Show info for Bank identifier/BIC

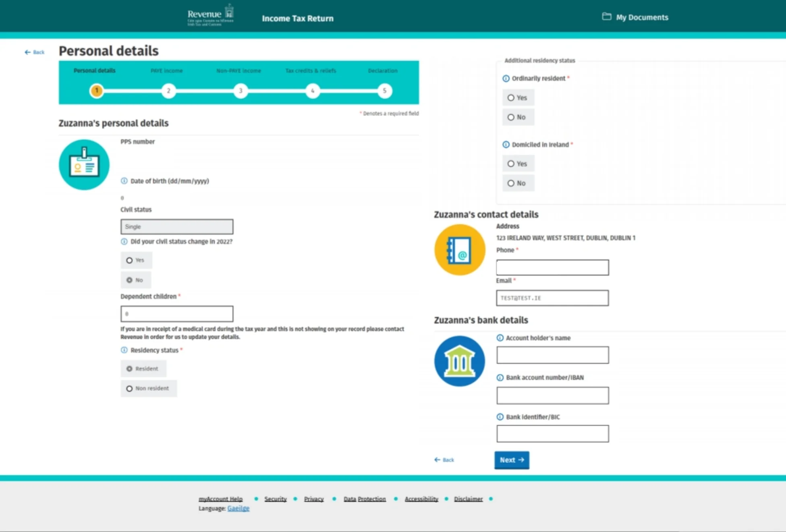click(x=500, y=417)
